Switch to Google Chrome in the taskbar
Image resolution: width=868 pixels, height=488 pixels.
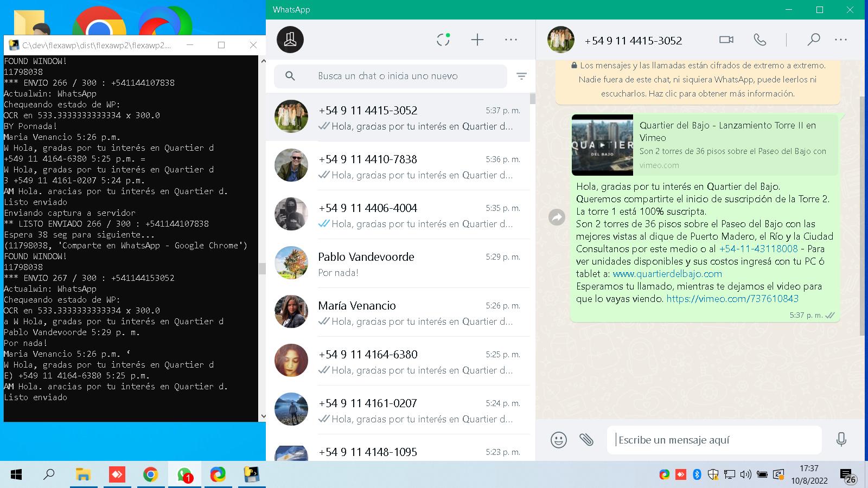150,475
